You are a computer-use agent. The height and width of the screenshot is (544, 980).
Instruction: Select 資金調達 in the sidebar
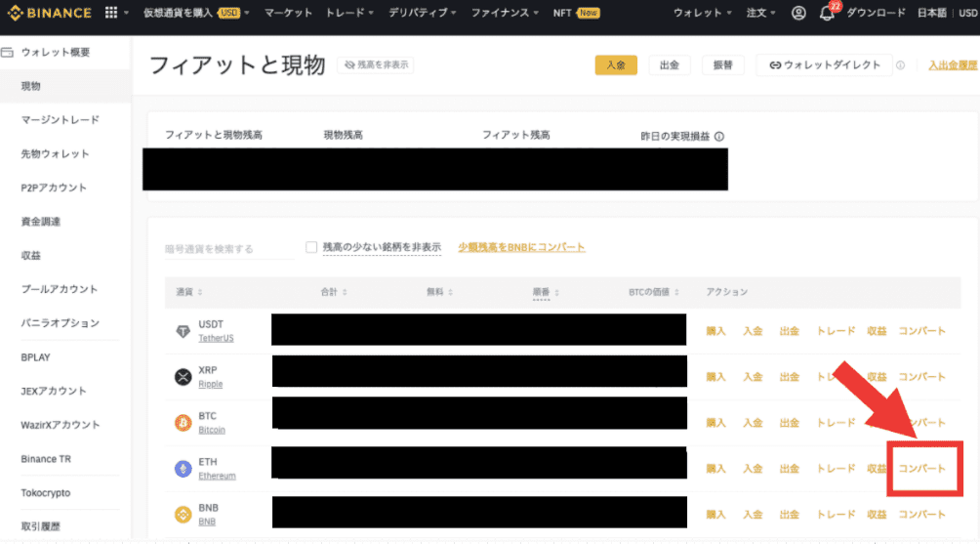pos(41,222)
